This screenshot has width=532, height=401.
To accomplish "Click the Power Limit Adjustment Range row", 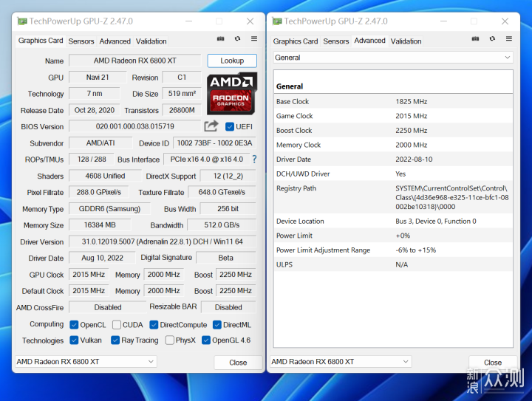I will click(393, 250).
